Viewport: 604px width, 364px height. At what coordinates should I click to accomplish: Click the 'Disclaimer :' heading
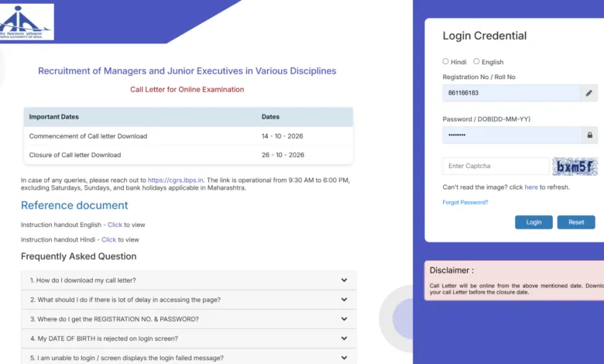[x=452, y=270]
